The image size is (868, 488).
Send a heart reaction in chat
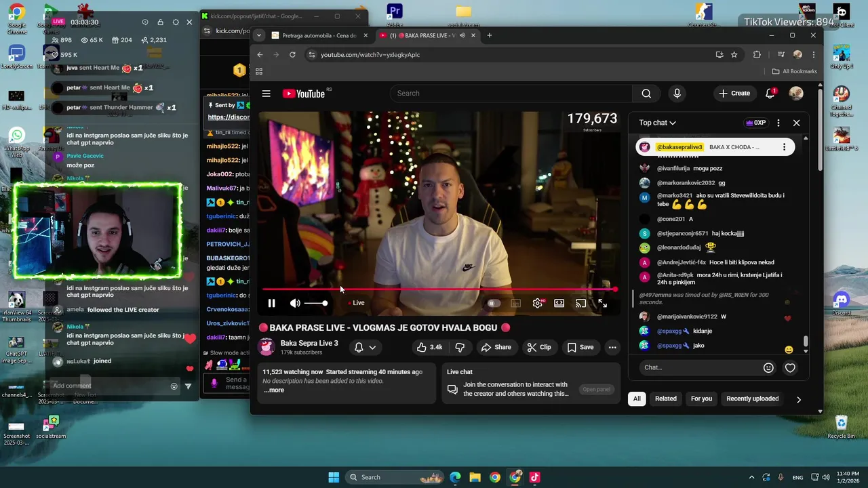pyautogui.click(x=790, y=368)
